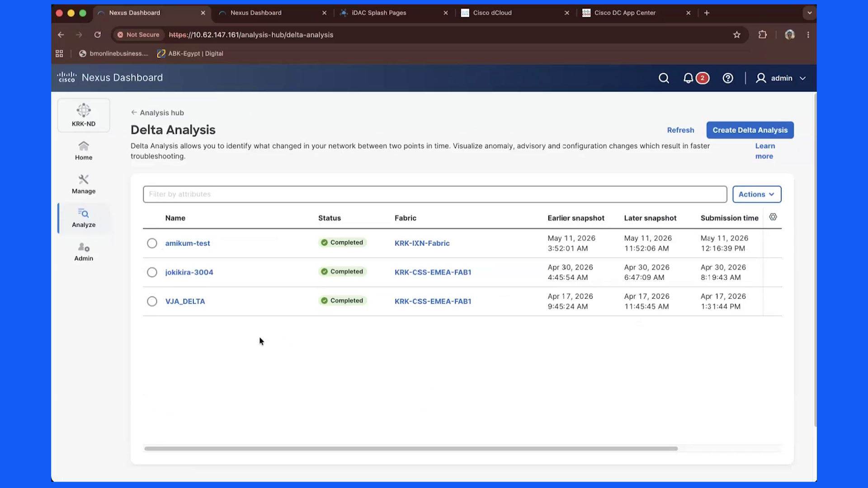Viewport: 868px width, 488px height.
Task: Open the Manage tools section
Action: (84, 184)
